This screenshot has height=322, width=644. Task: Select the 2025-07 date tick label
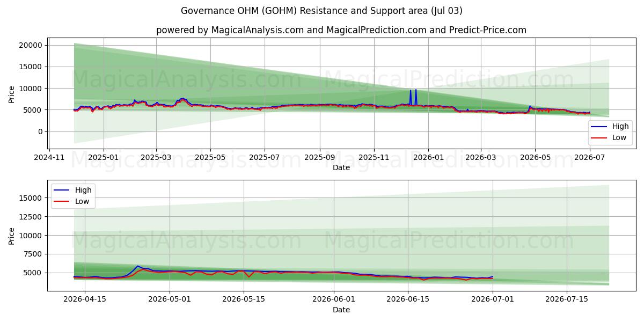pyautogui.click(x=264, y=157)
